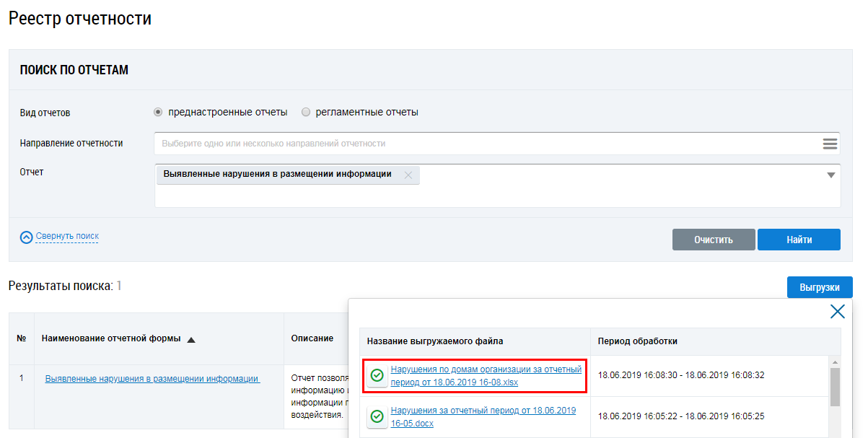Click the hamburger list icon in Направление отчетности
Screen dimensions: 868x438
click(x=830, y=144)
